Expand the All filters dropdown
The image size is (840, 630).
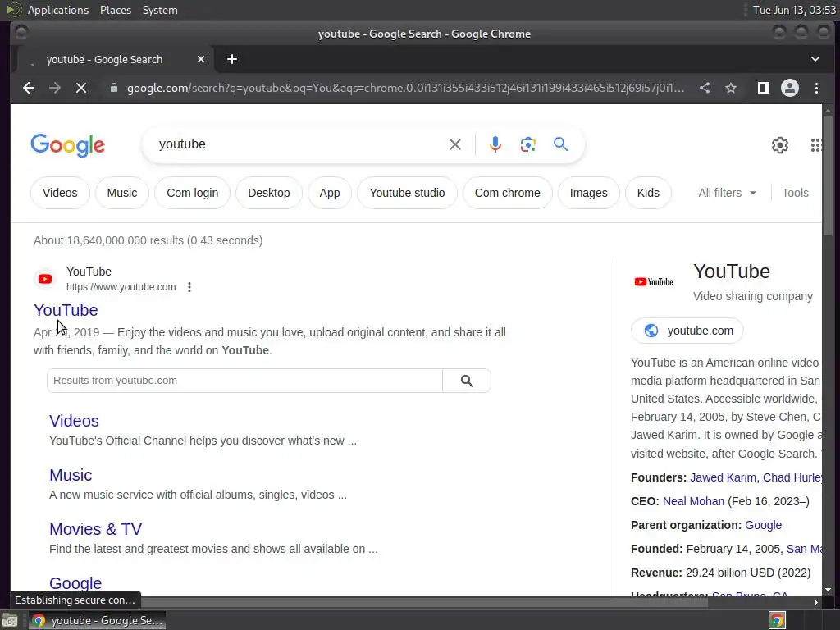(x=727, y=193)
